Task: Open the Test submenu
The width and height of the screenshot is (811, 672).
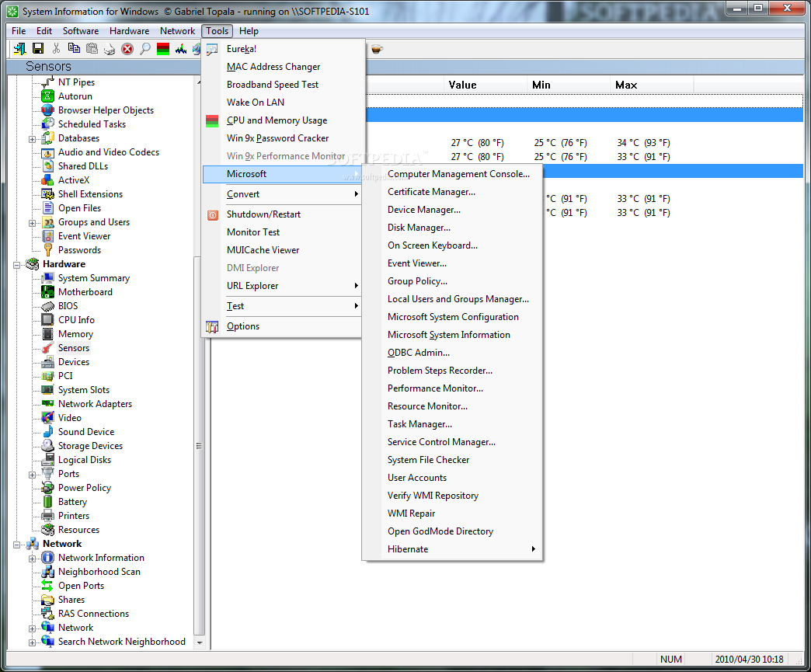Action: coord(282,306)
